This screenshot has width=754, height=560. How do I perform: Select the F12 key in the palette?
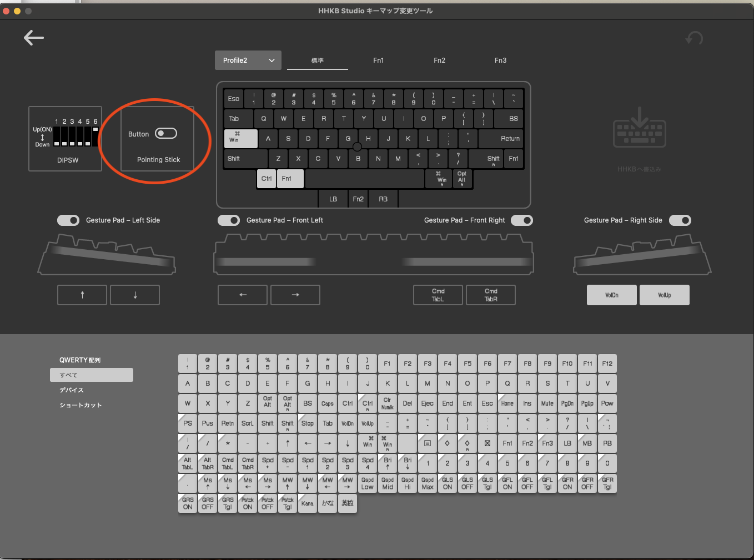tap(607, 364)
